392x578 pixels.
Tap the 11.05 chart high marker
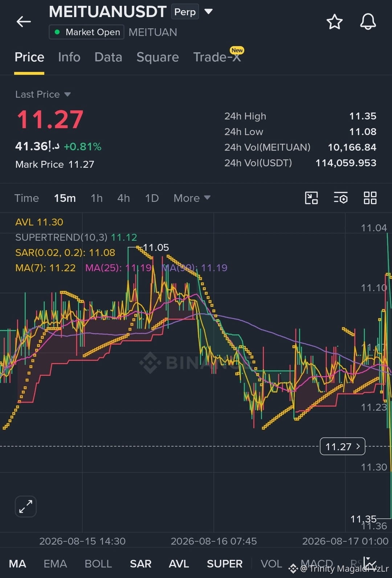(x=156, y=248)
